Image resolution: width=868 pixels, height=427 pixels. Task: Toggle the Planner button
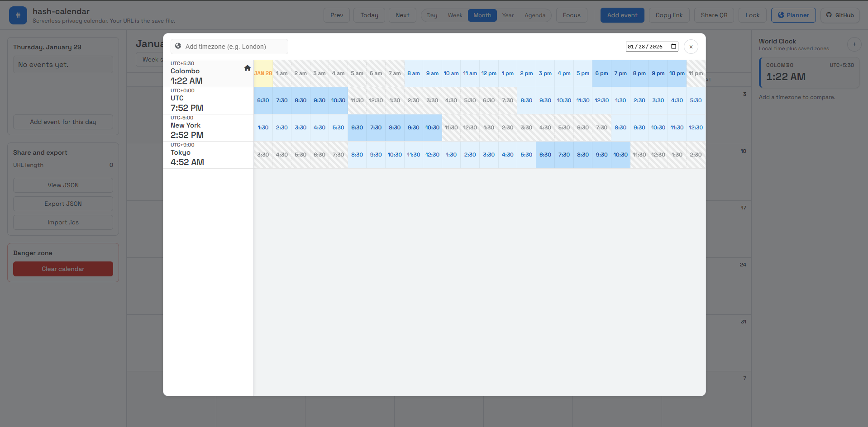tap(793, 15)
